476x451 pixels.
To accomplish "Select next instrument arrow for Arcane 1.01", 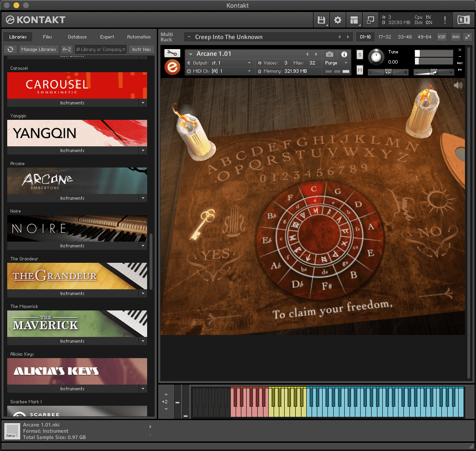I will tap(316, 54).
